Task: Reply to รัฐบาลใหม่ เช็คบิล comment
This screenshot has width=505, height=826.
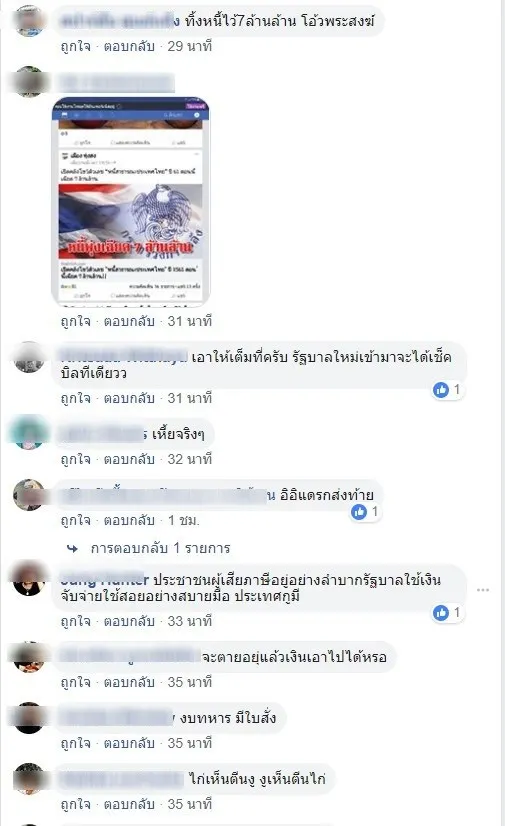Action: click(129, 398)
